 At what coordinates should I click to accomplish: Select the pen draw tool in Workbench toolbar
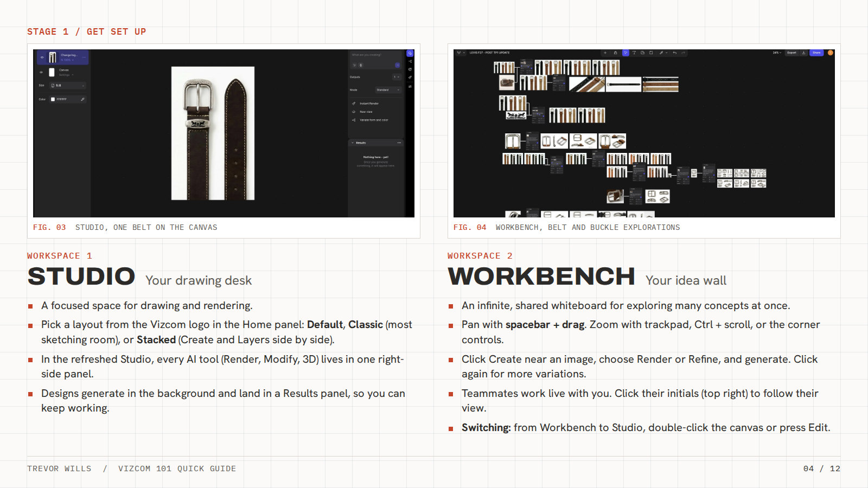click(x=661, y=53)
